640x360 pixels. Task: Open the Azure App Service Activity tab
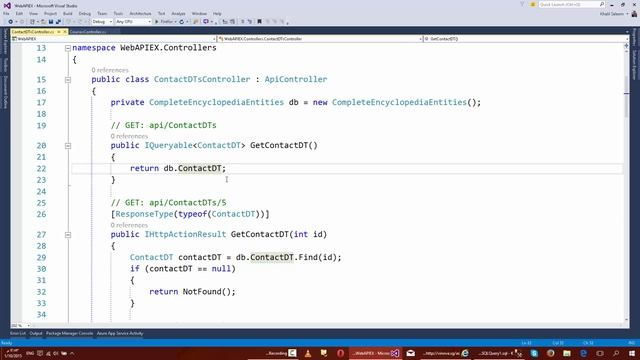[120, 333]
